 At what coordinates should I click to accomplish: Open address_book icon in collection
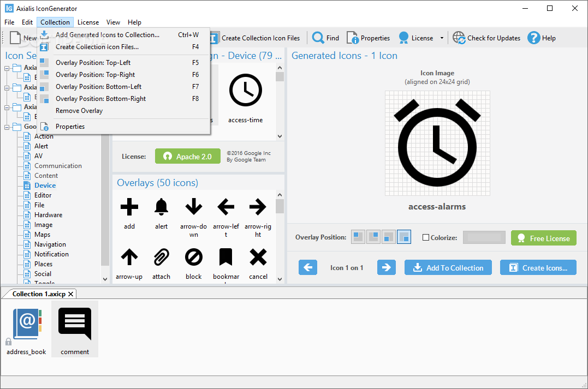coord(27,328)
